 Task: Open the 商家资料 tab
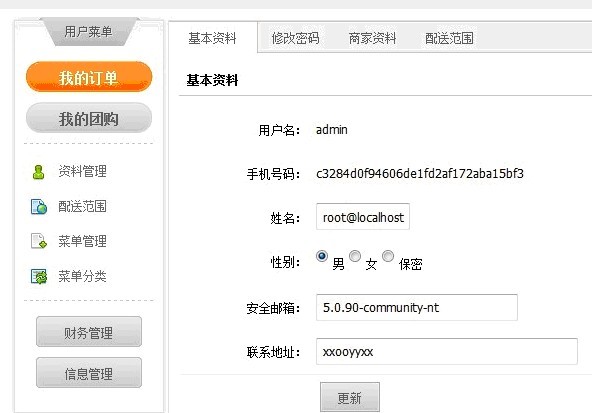click(x=372, y=38)
